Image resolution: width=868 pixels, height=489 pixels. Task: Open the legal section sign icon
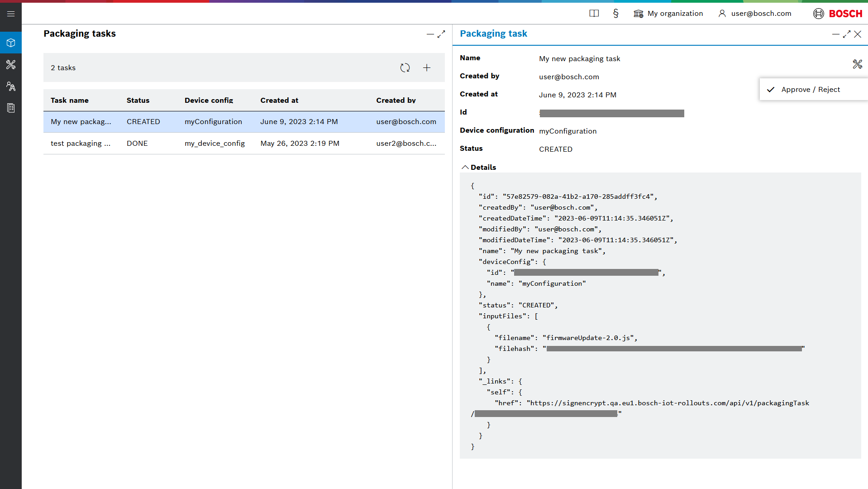click(615, 14)
